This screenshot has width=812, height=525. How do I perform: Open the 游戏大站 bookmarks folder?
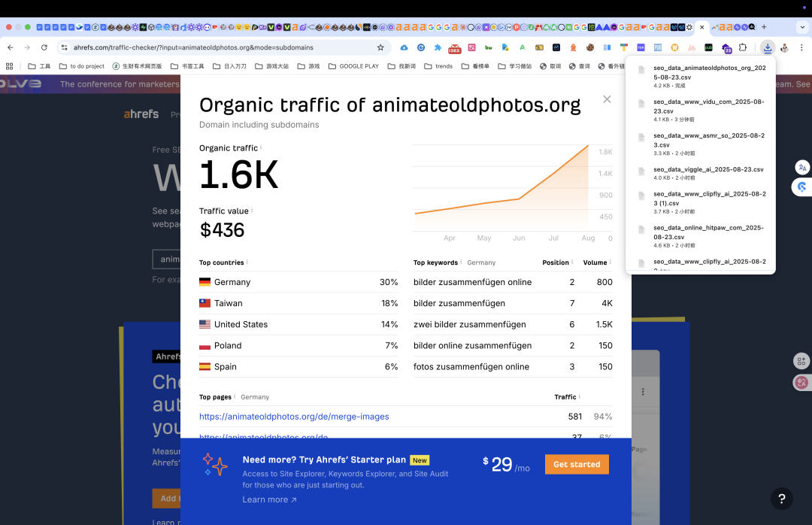(x=272, y=66)
